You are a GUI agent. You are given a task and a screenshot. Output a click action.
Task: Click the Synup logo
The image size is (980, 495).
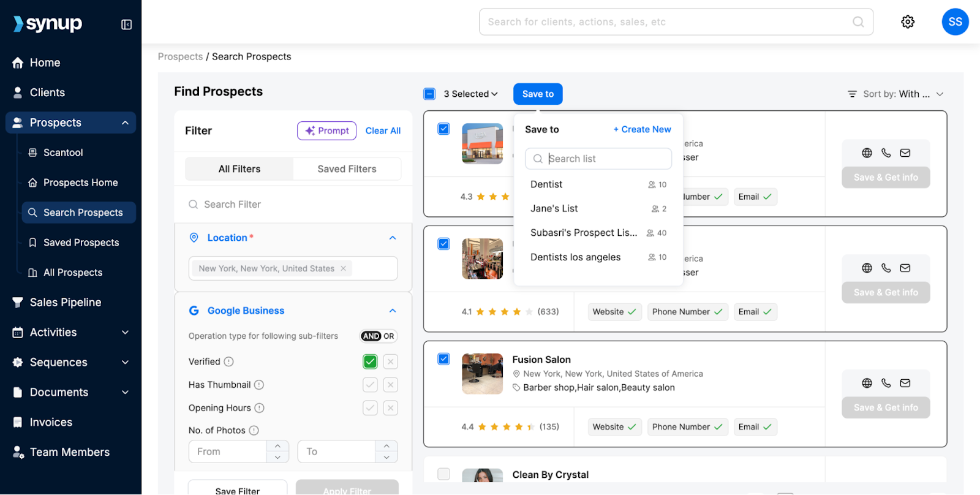coord(48,24)
